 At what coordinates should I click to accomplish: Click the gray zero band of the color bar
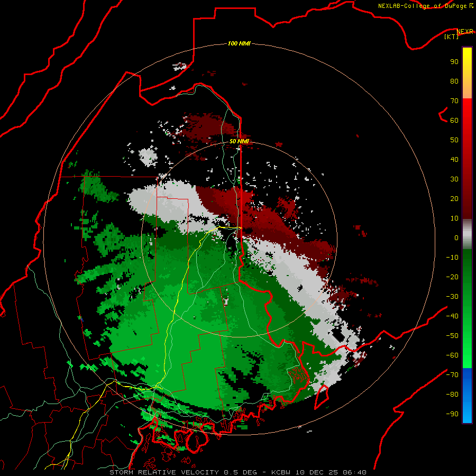(467, 234)
